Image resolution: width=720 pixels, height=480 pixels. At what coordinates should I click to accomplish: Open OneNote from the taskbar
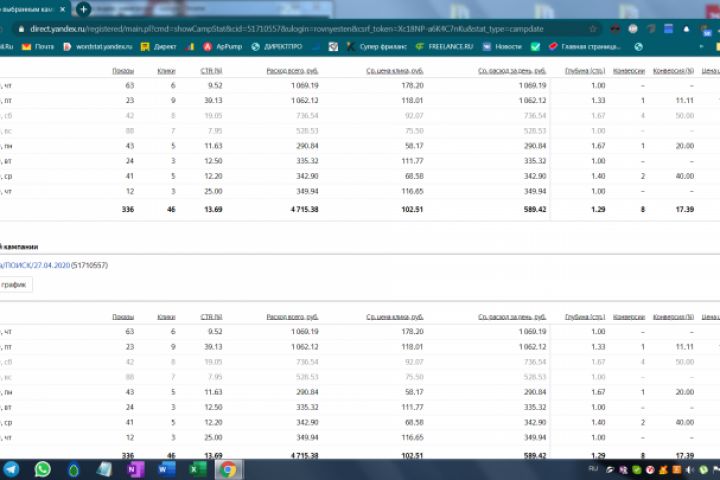point(135,469)
